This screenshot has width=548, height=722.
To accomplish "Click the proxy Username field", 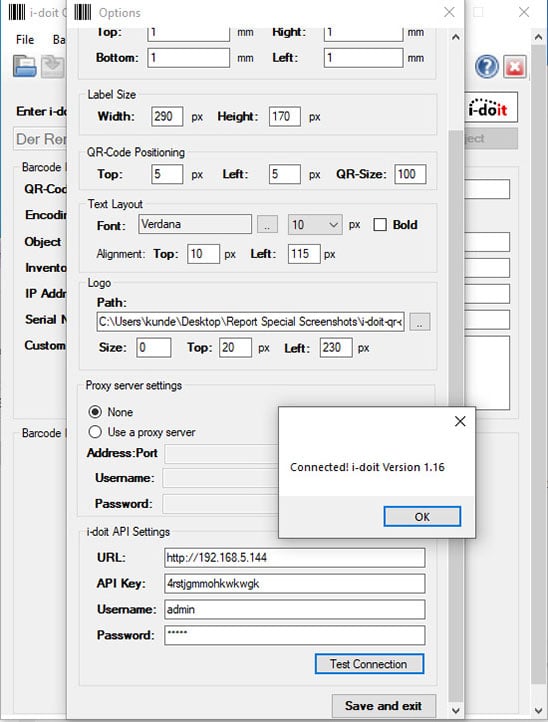I will (x=221, y=478).
